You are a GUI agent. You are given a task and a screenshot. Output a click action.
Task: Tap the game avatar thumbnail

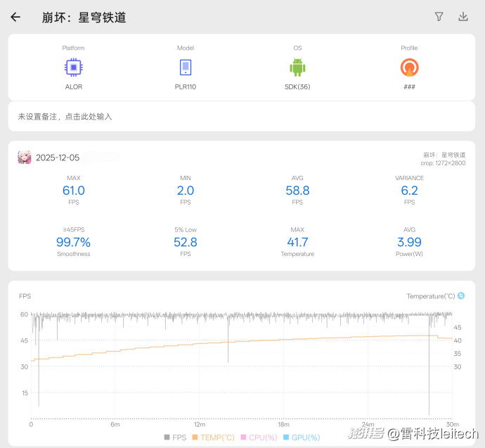(25, 158)
